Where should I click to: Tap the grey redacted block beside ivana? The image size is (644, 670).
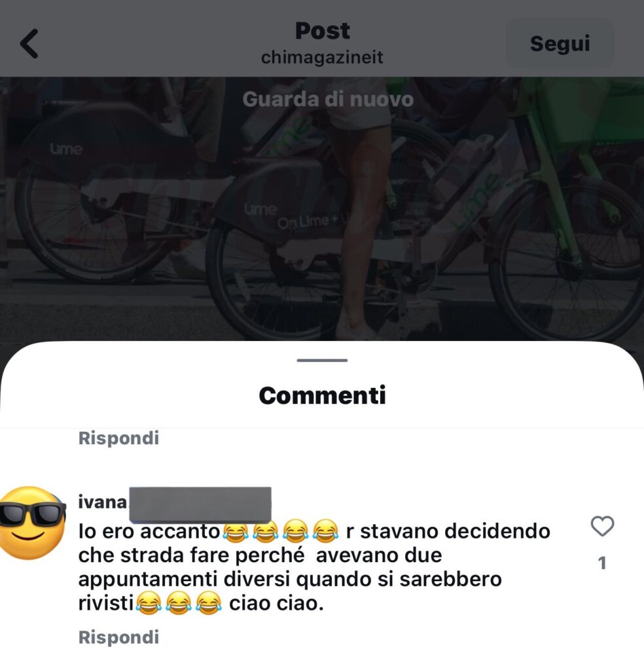point(200,504)
